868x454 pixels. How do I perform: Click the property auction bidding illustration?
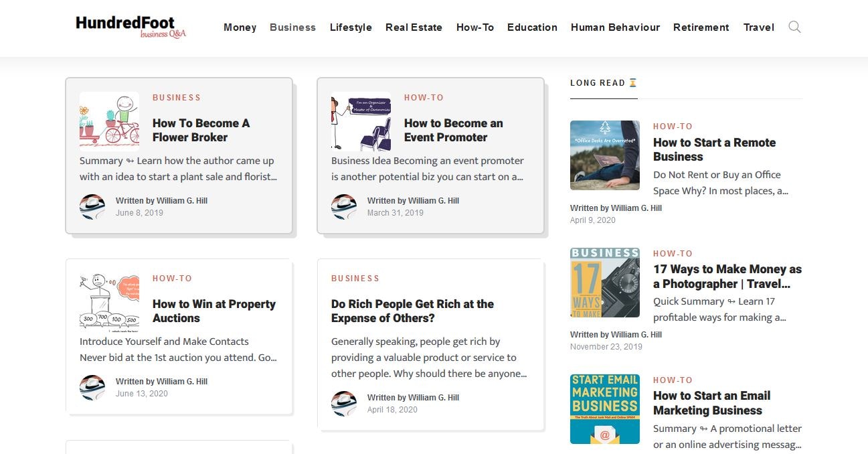coord(108,300)
